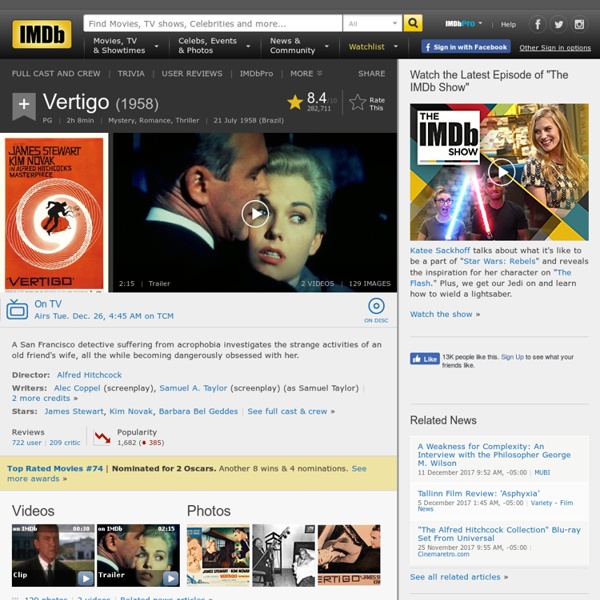Screen dimensions: 600x600
Task: Click Help in the header
Action: [x=508, y=24]
